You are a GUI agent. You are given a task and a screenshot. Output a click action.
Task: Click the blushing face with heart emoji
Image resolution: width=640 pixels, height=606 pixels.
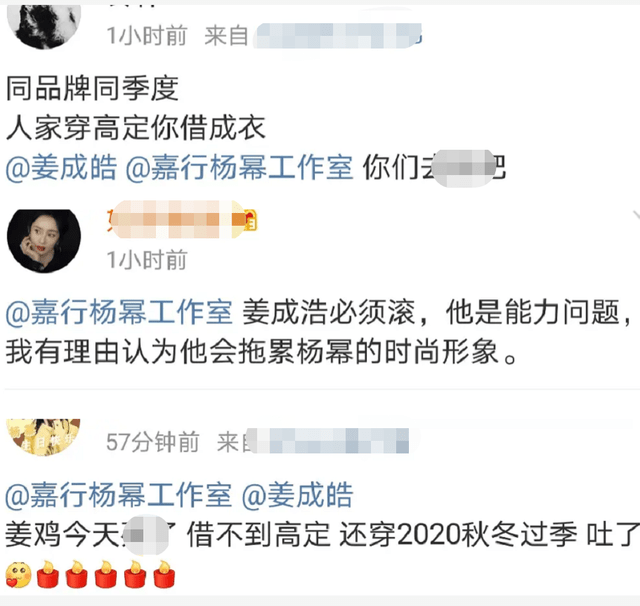[19, 575]
